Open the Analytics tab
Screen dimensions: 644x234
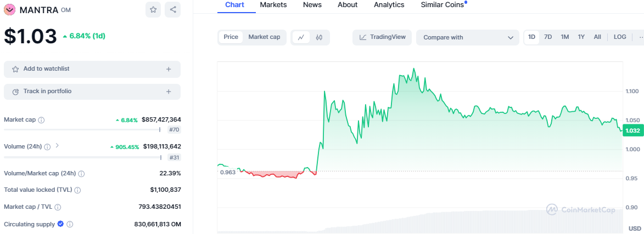389,5
